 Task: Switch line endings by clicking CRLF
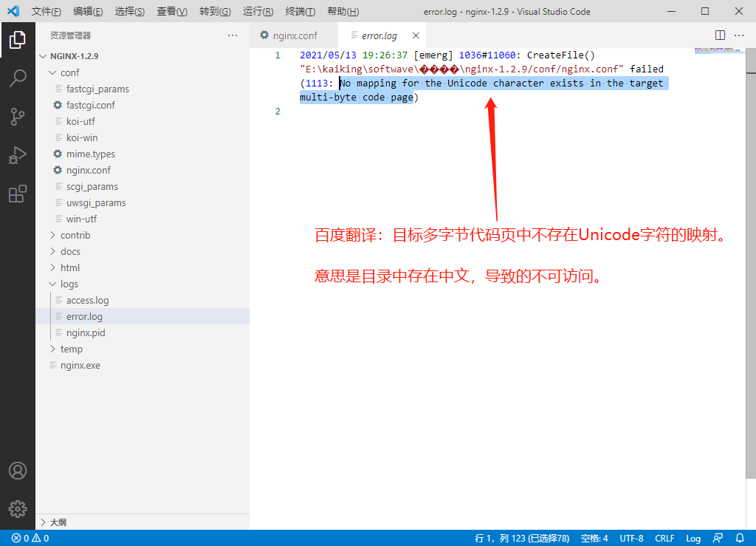(x=664, y=538)
